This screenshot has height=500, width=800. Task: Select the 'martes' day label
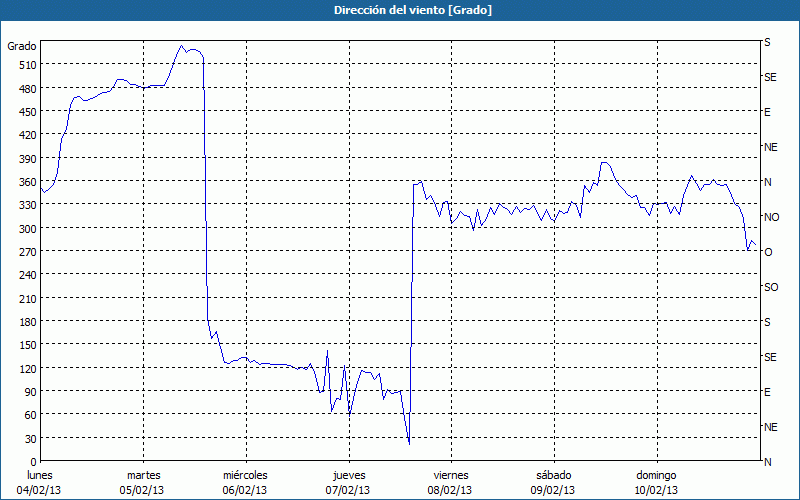pos(144,475)
